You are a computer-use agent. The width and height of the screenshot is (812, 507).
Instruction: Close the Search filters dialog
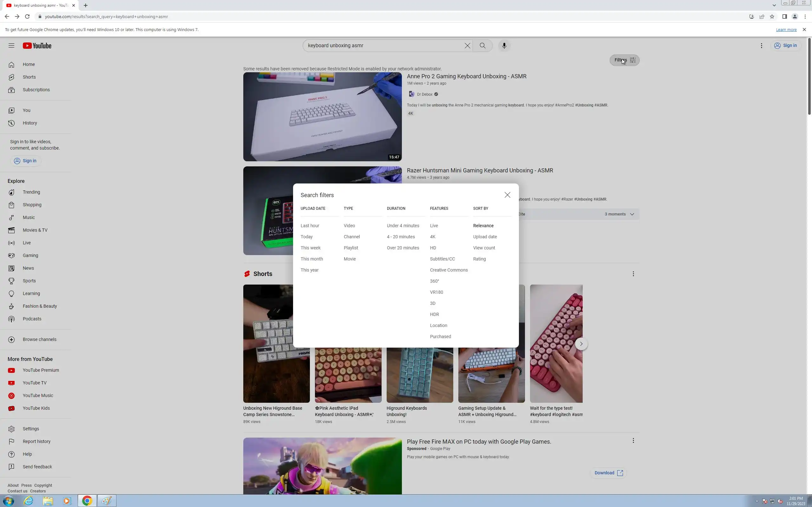click(507, 195)
